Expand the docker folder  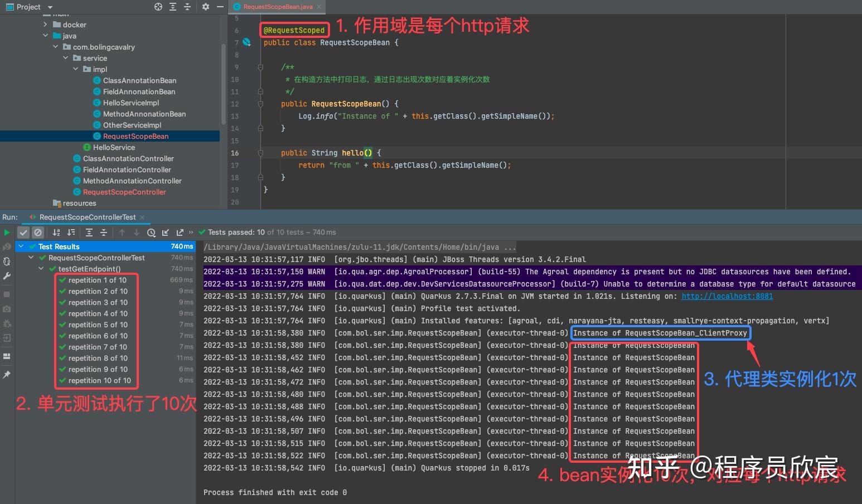point(45,25)
